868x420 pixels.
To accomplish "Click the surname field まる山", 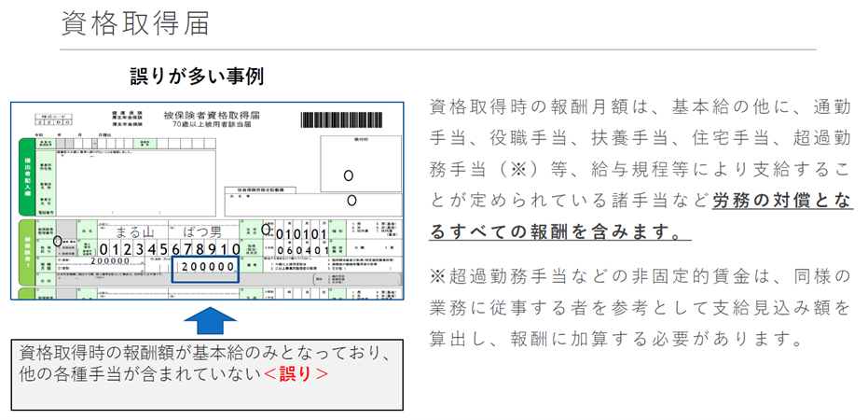I will point(134,231).
